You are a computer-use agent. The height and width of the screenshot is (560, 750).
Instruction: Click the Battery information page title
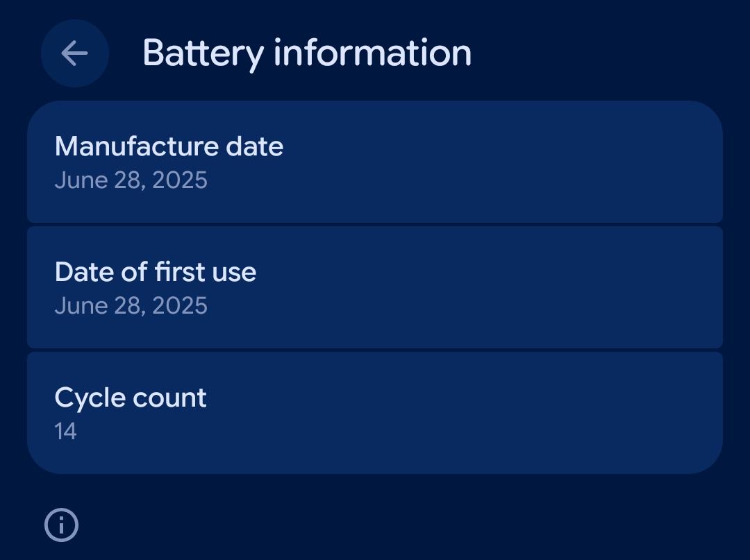[307, 53]
